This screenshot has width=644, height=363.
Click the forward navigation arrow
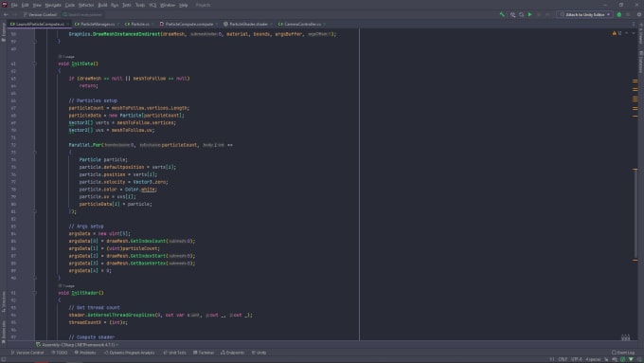(15, 14)
